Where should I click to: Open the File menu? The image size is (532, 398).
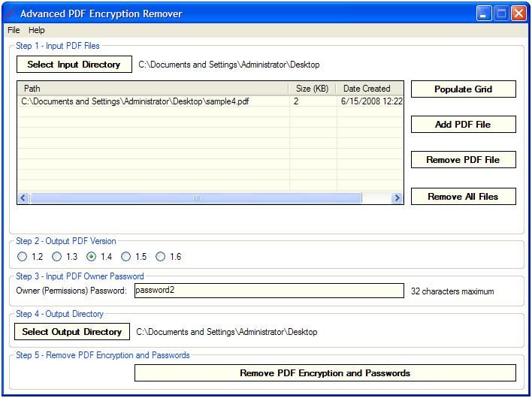pos(14,30)
